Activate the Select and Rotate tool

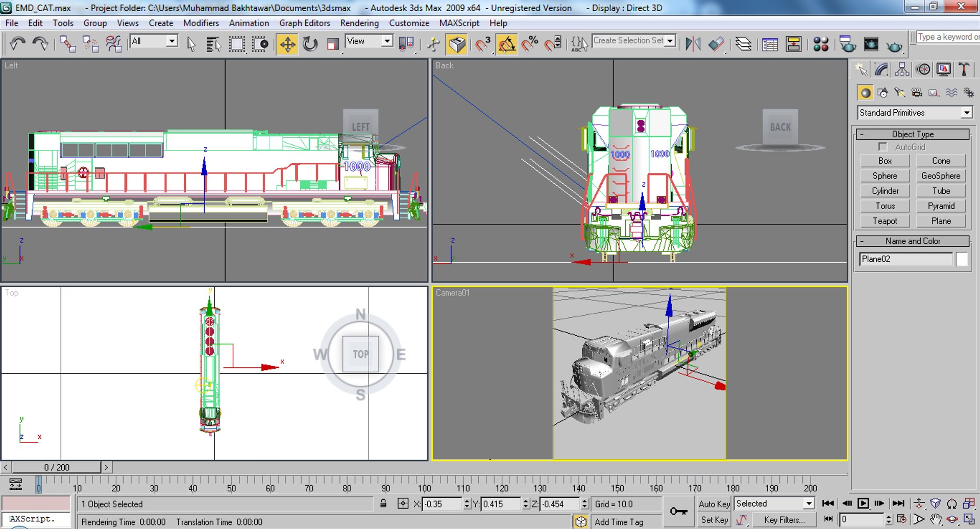[x=310, y=44]
